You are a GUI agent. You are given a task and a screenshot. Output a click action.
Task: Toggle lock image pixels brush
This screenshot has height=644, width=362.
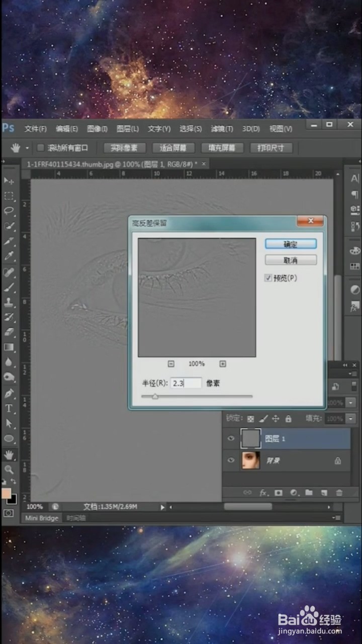[263, 419]
